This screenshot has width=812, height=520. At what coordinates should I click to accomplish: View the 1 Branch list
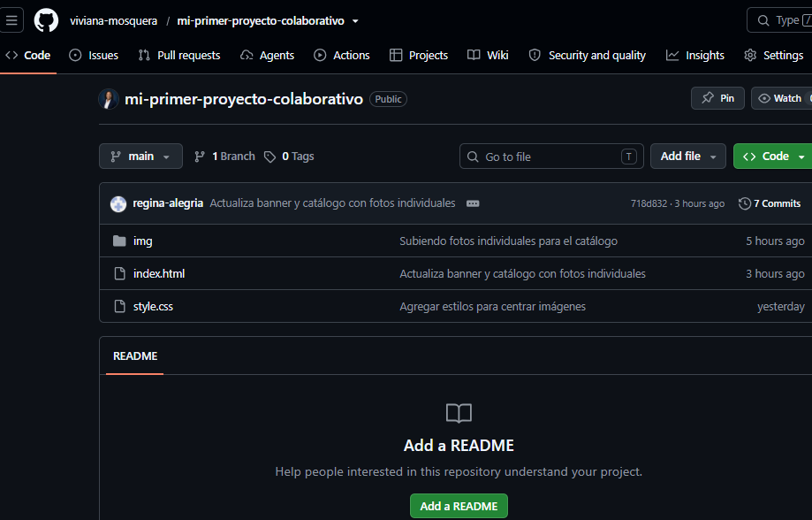click(x=224, y=157)
